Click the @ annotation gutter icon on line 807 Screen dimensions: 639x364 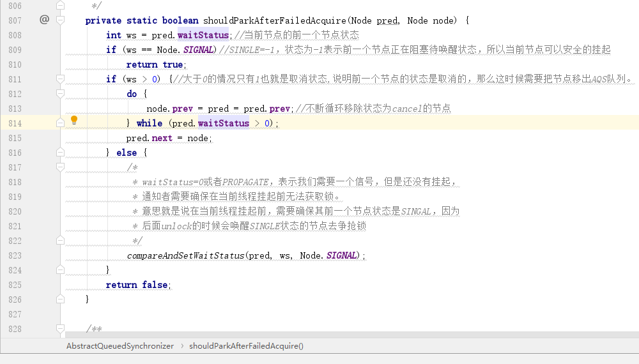(x=45, y=20)
